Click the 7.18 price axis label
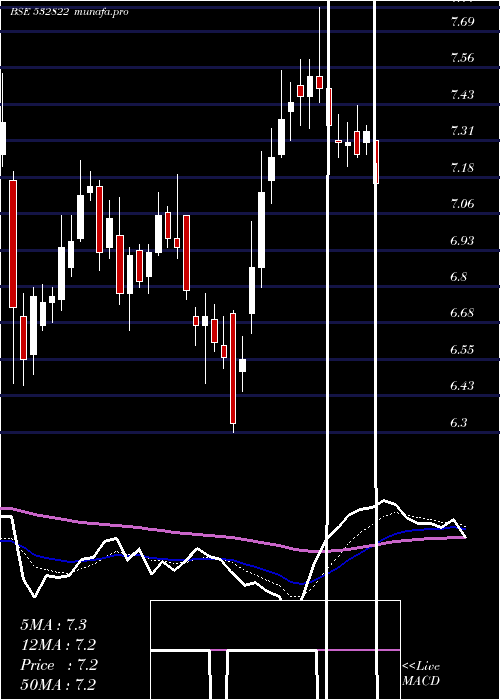 point(462,168)
